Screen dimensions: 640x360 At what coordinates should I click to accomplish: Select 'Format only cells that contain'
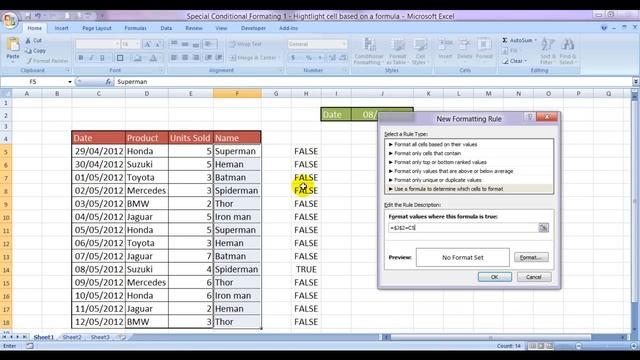click(x=469, y=153)
